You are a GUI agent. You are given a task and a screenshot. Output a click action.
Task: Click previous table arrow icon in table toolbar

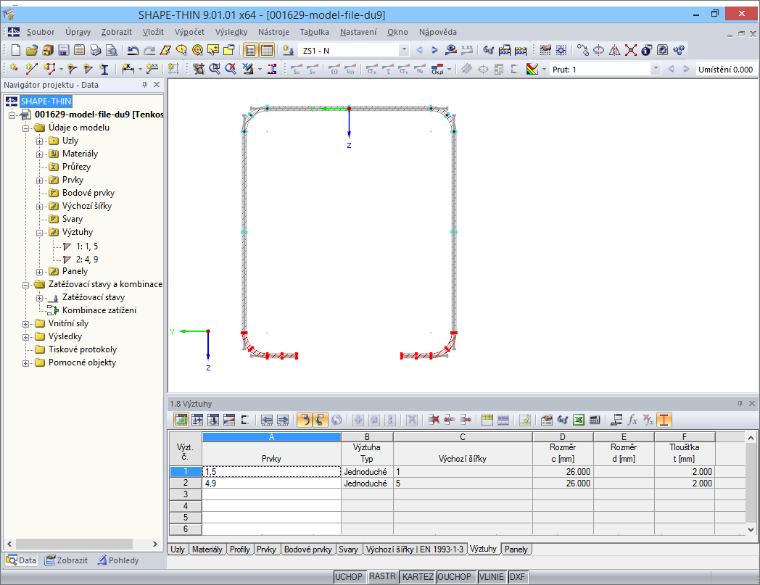[x=267, y=420]
